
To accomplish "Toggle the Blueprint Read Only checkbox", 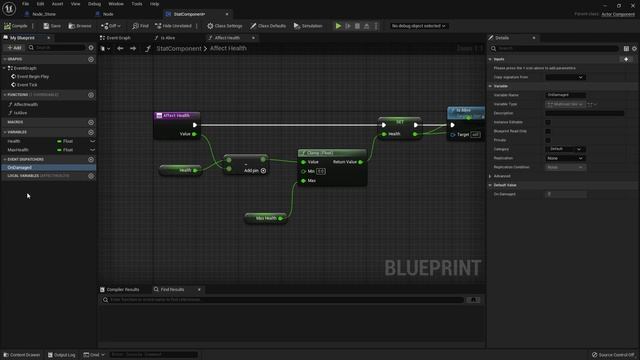I will [x=548, y=131].
